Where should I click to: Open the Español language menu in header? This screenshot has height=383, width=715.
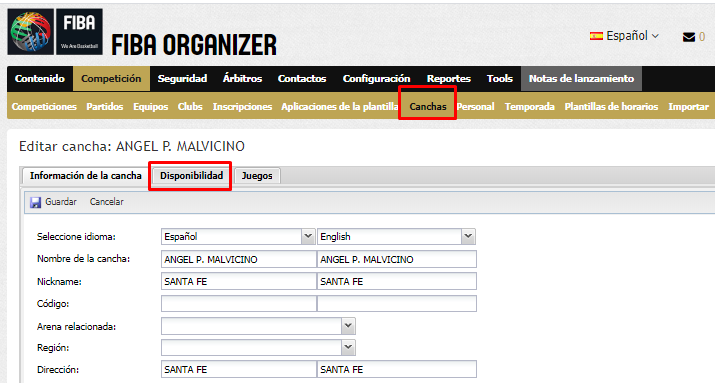(624, 36)
